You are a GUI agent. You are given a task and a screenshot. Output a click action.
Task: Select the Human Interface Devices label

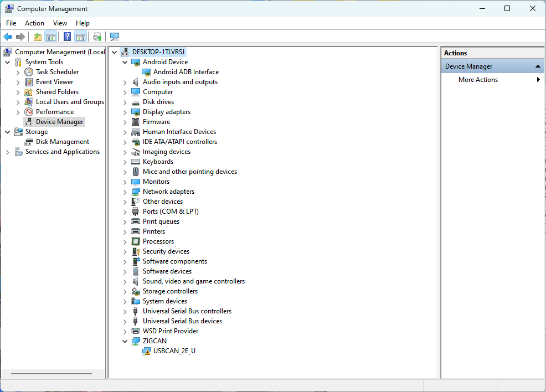point(179,132)
